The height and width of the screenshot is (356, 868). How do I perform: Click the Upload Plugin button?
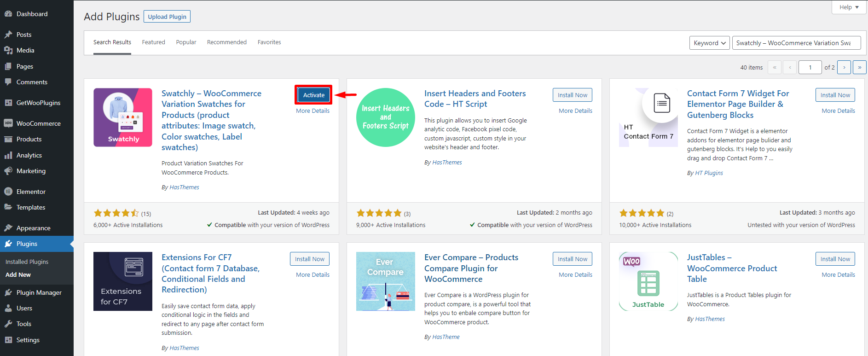(167, 17)
